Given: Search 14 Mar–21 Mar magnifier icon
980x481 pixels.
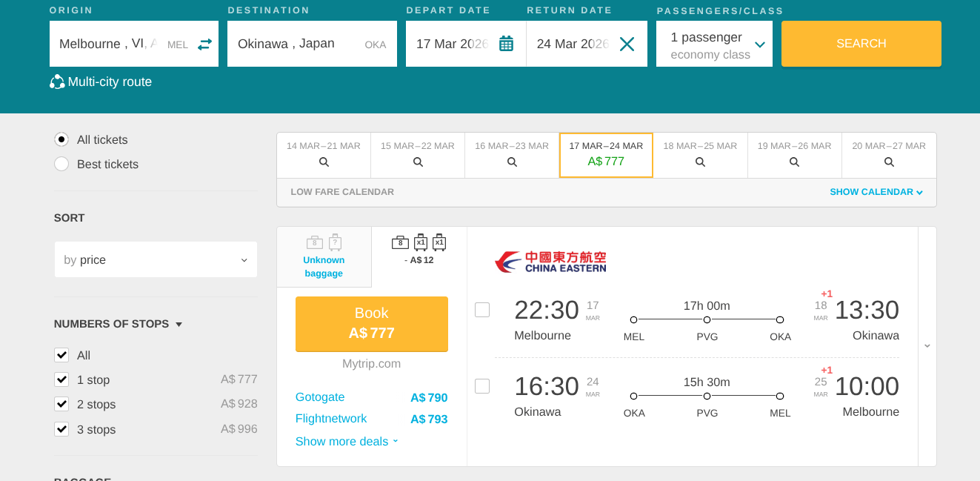Looking at the screenshot, I should pos(324,162).
